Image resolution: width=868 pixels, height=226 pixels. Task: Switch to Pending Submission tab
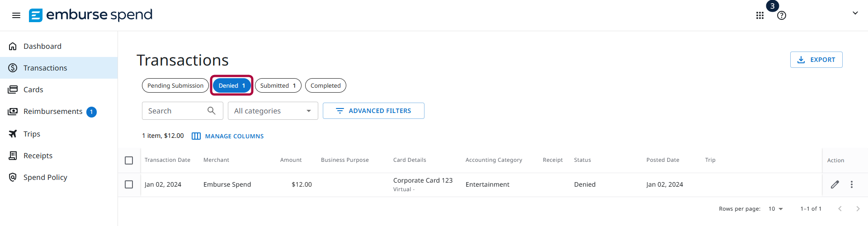(175, 85)
